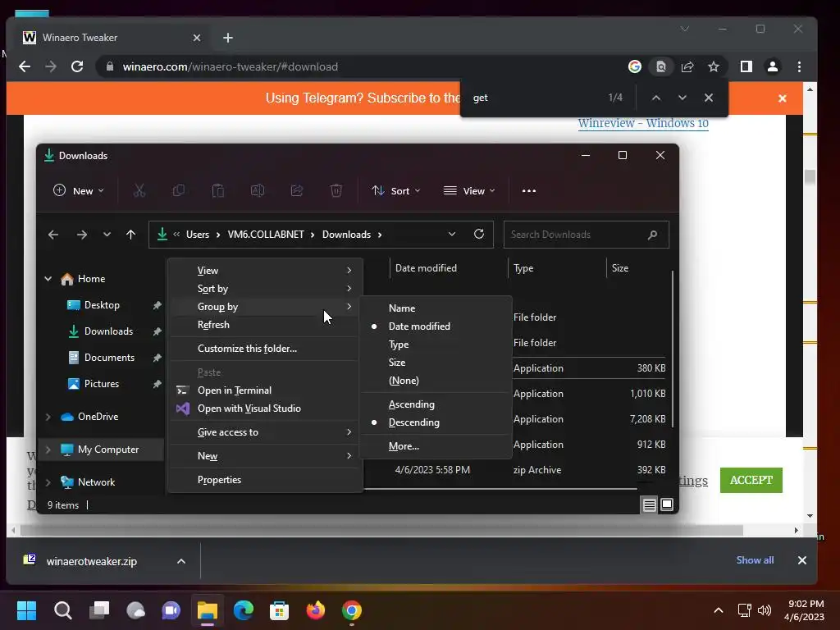The height and width of the screenshot is (630, 840).
Task: Open the Chrome profile icon
Action: [x=773, y=66]
